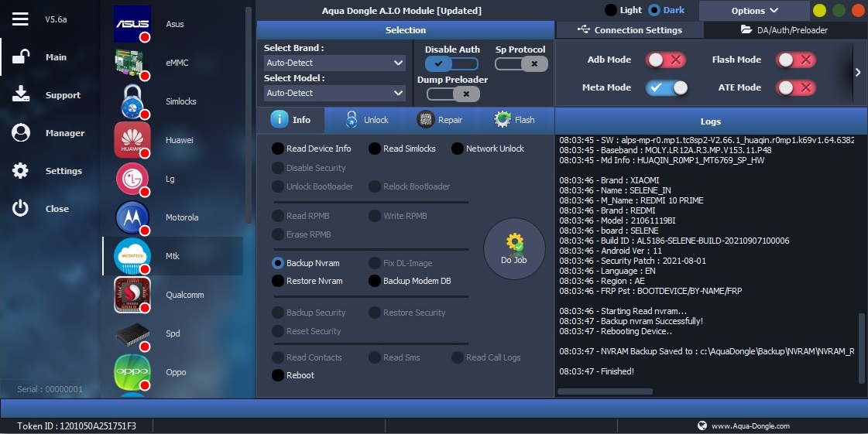
Task: Click the Logs horizontal scrollbar
Action: click(x=605, y=391)
